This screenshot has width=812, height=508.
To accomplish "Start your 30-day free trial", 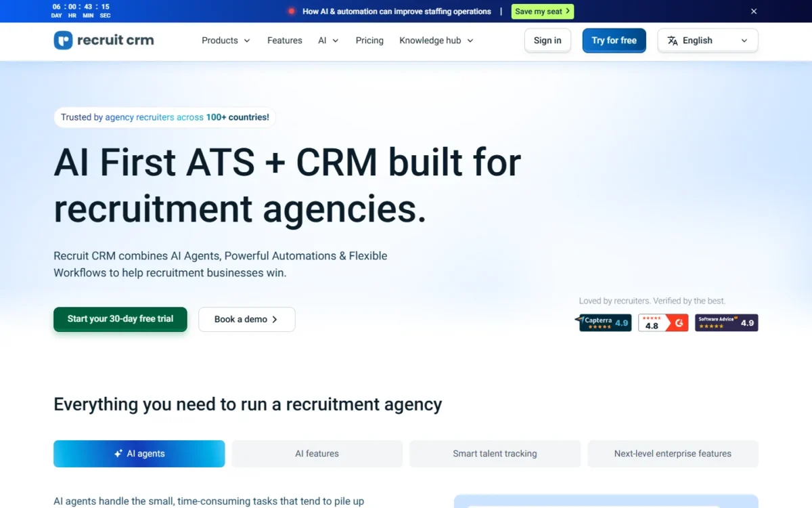I will pyautogui.click(x=120, y=319).
